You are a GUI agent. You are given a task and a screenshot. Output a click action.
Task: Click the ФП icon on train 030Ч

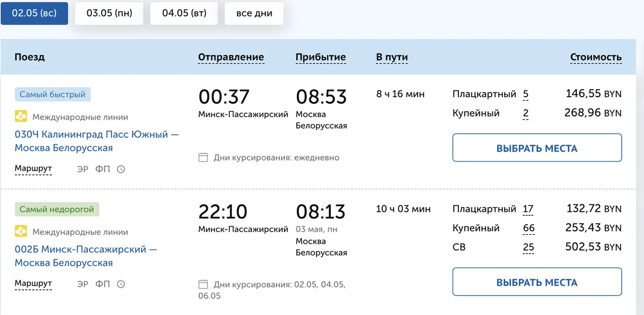coord(102,169)
